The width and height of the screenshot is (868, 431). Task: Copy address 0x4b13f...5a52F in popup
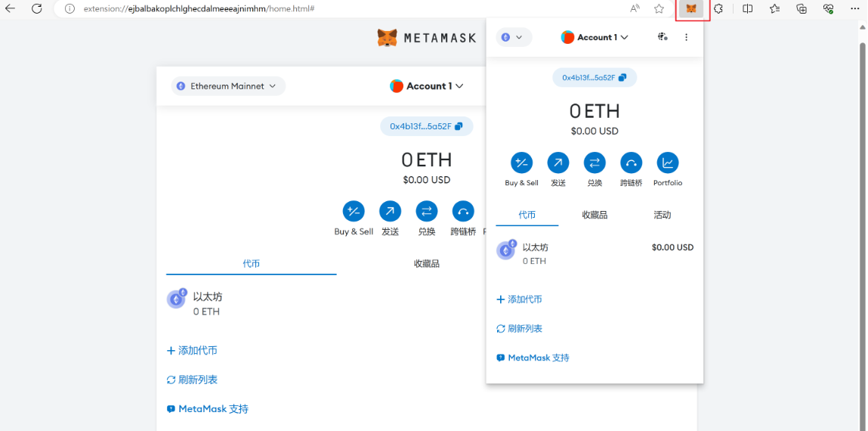click(595, 78)
